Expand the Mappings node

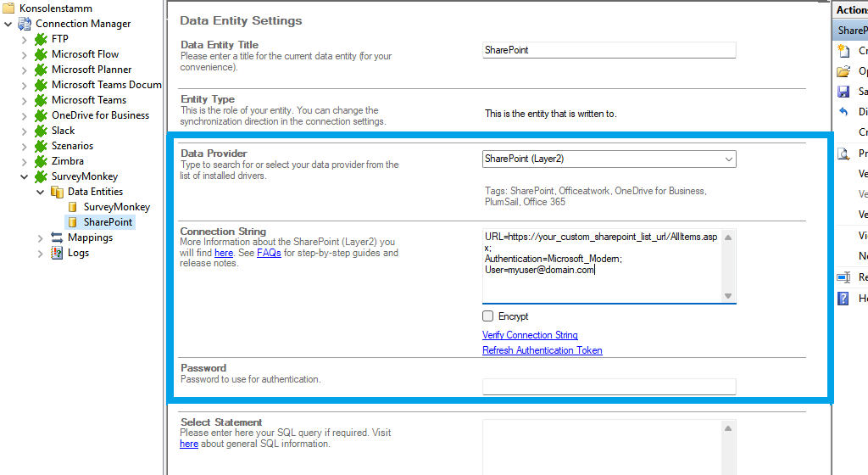tap(41, 238)
